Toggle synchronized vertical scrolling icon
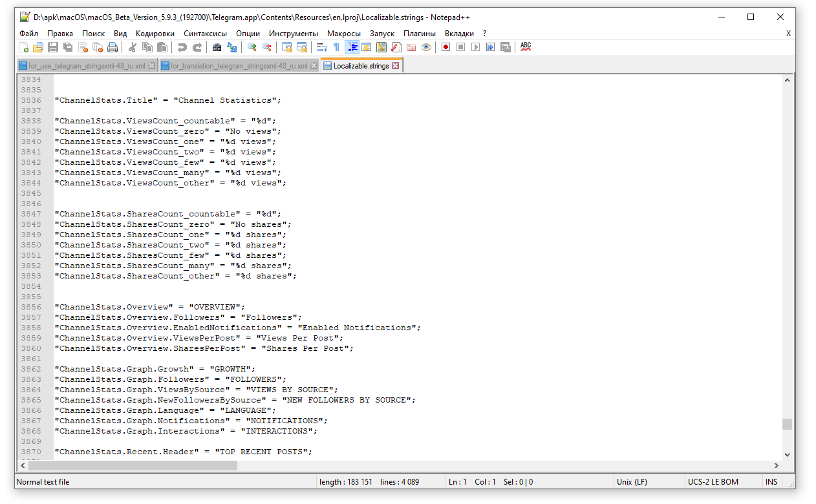 point(286,47)
